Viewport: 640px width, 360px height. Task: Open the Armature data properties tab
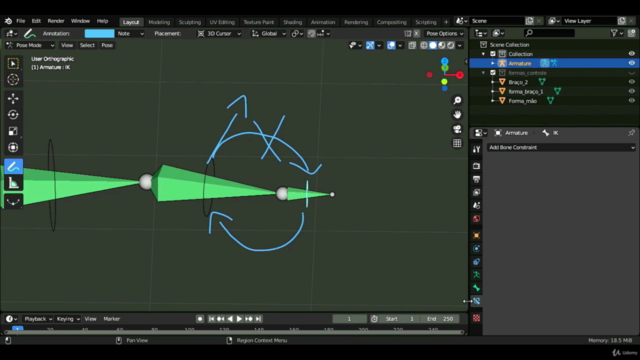tap(476, 275)
